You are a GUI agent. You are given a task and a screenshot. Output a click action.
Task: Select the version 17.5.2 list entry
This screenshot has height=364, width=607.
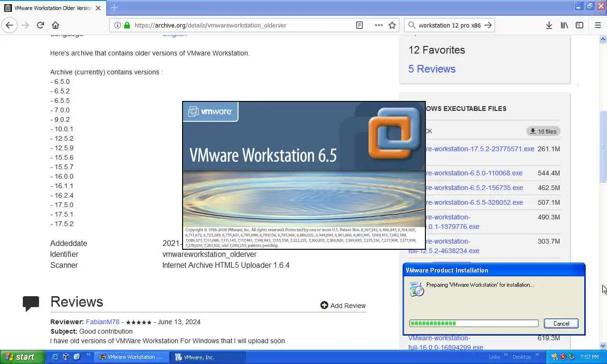[62, 224]
